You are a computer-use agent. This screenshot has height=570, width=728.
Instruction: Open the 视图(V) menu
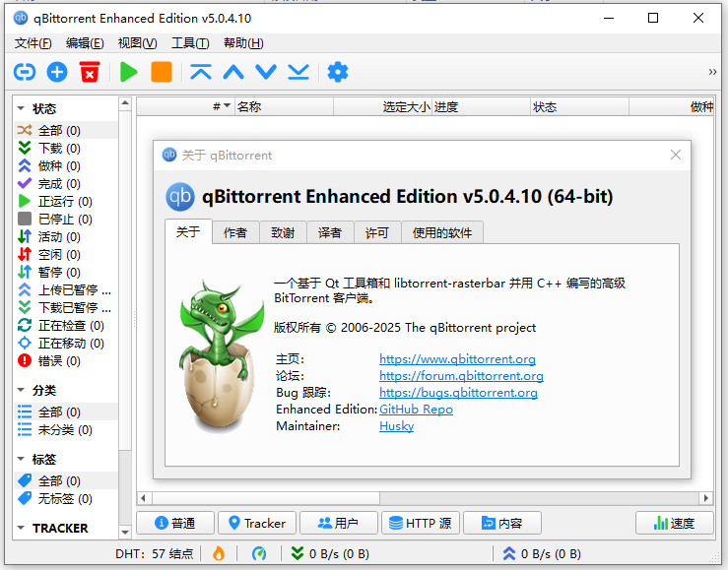pyautogui.click(x=138, y=43)
